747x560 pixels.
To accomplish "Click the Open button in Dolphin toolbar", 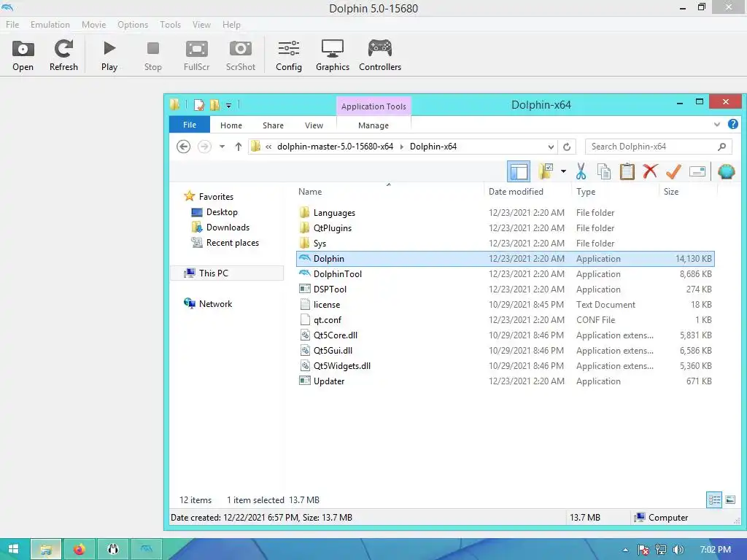I will 23,55.
